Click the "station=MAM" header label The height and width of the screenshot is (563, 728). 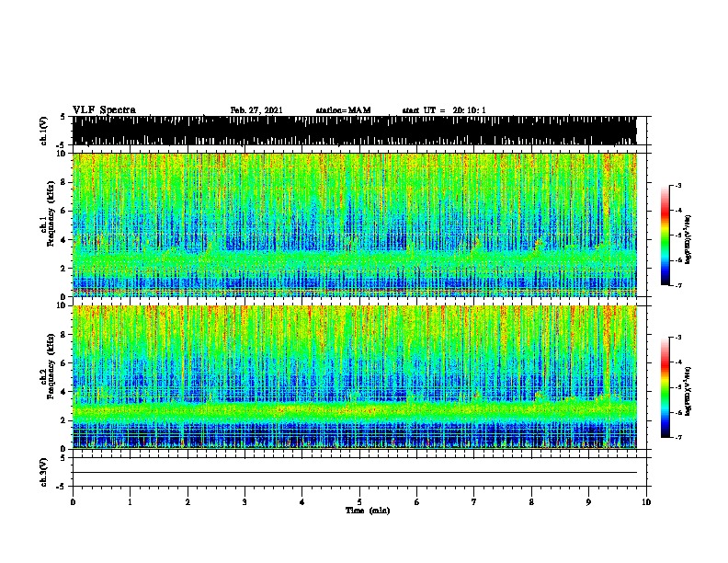pos(343,110)
